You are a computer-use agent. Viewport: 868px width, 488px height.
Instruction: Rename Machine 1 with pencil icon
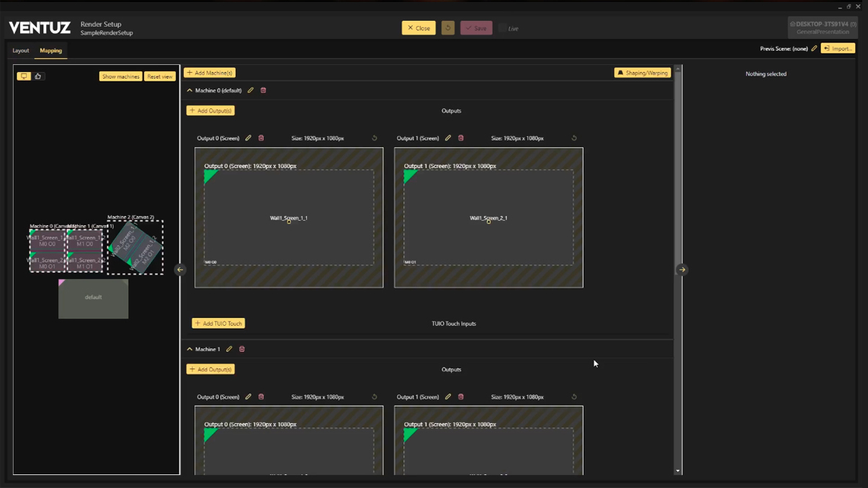coord(229,350)
